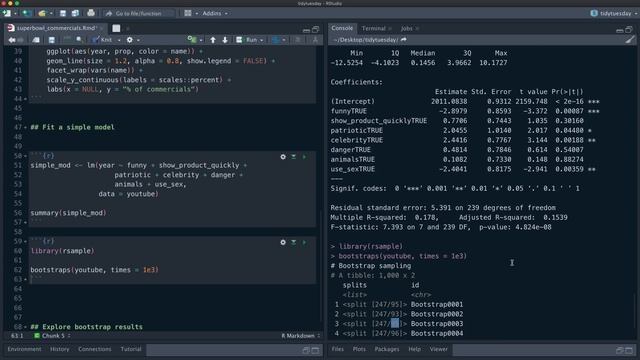The image size is (640, 360).
Task: Save the Rmd with editor save icon
Action: click(x=51, y=40)
